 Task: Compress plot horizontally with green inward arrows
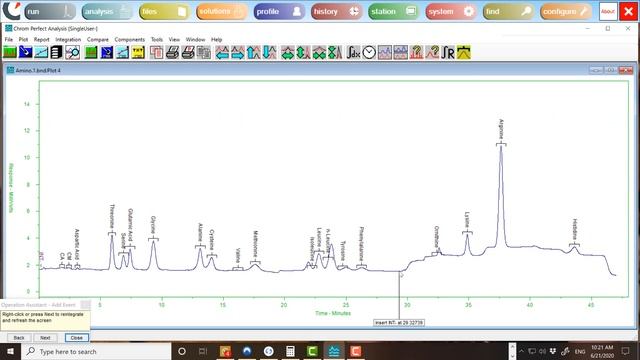pos(319,53)
